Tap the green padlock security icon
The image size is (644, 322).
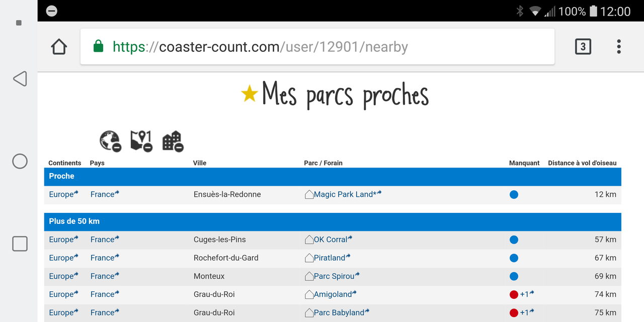pyautogui.click(x=98, y=47)
